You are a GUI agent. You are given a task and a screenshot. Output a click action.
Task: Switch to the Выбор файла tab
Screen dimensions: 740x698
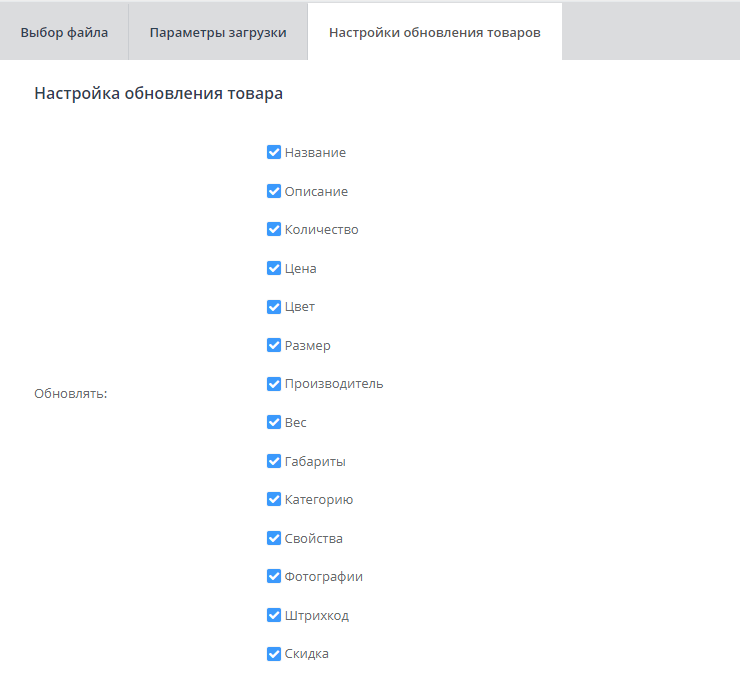[64, 32]
